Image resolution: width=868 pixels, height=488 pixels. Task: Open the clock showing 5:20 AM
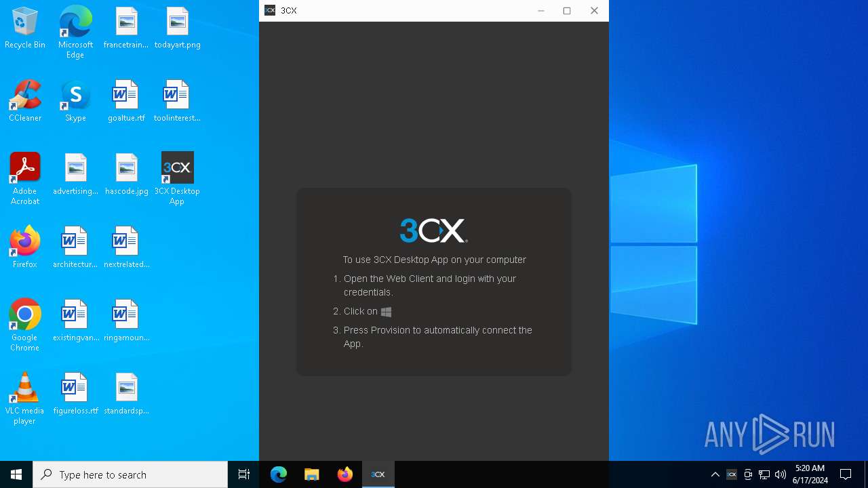pos(810,474)
